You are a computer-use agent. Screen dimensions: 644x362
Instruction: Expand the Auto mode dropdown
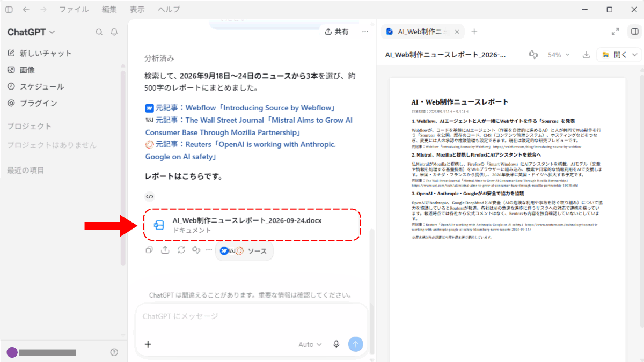[310, 344]
